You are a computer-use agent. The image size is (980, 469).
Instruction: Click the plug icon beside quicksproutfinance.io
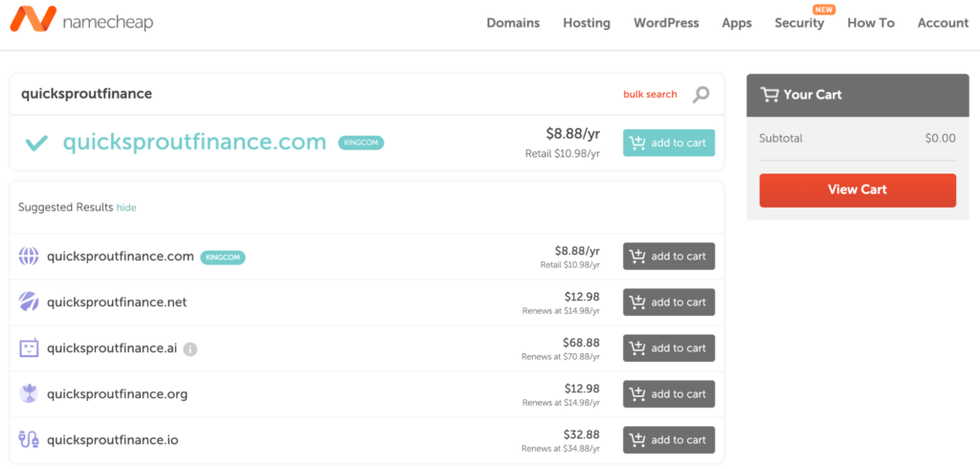[29, 440]
